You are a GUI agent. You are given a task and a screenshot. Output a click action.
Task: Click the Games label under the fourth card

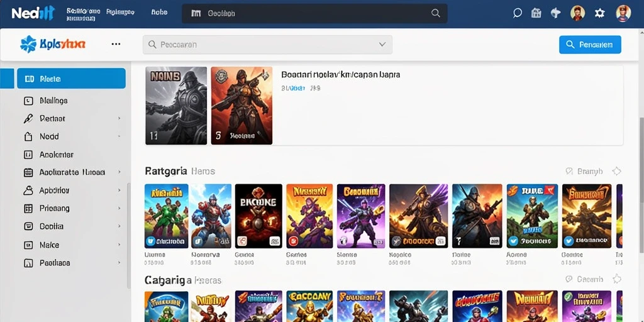296,255
